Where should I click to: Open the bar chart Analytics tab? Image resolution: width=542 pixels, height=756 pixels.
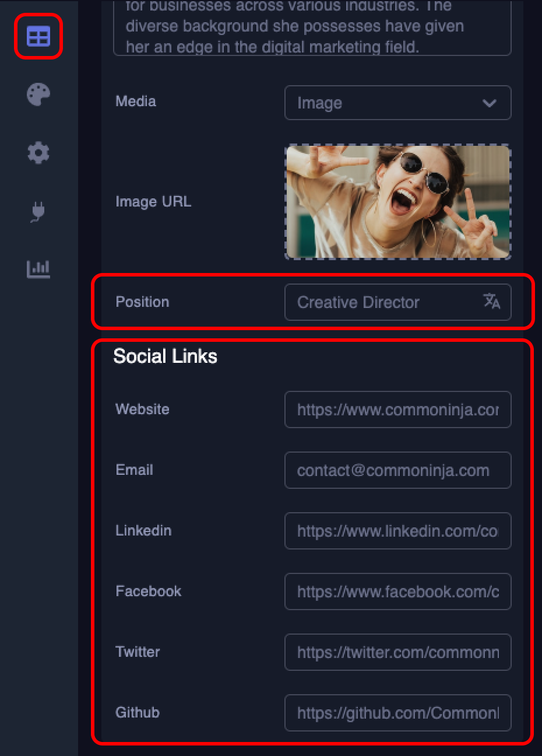(38, 269)
